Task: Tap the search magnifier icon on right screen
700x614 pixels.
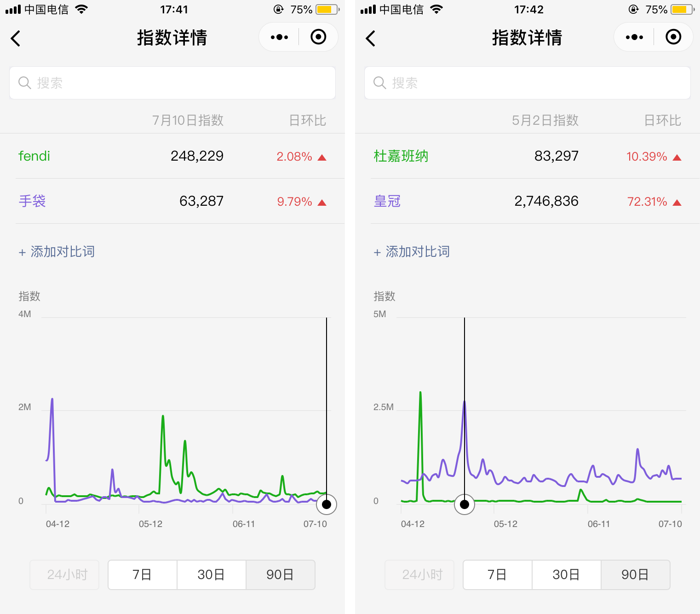Action: 379,83
